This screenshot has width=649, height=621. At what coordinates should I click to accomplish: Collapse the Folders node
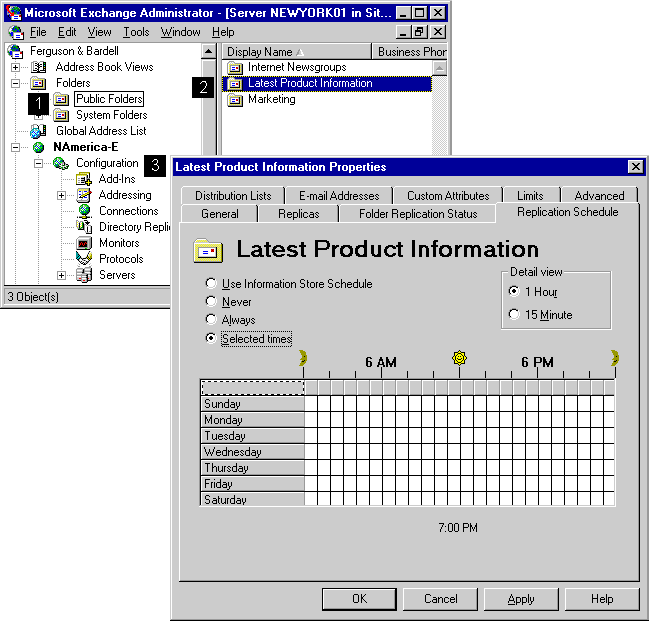tap(15, 83)
